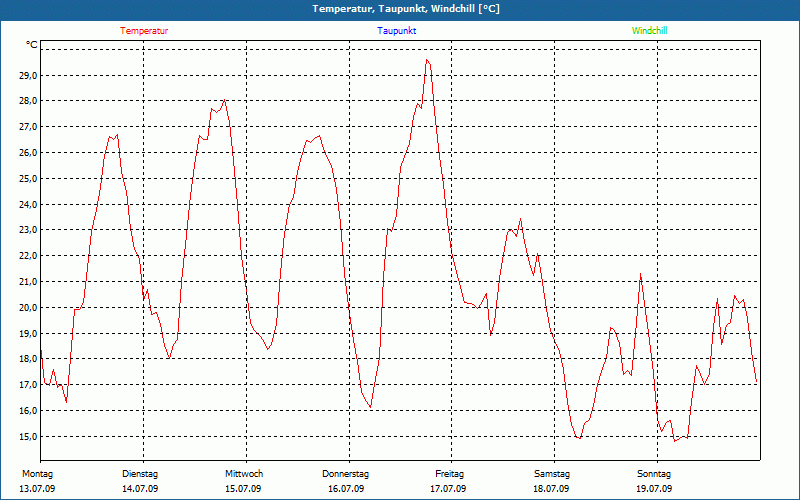Click the date 19.07.09
Image resolution: width=800 pixels, height=500 pixels.
(654, 489)
